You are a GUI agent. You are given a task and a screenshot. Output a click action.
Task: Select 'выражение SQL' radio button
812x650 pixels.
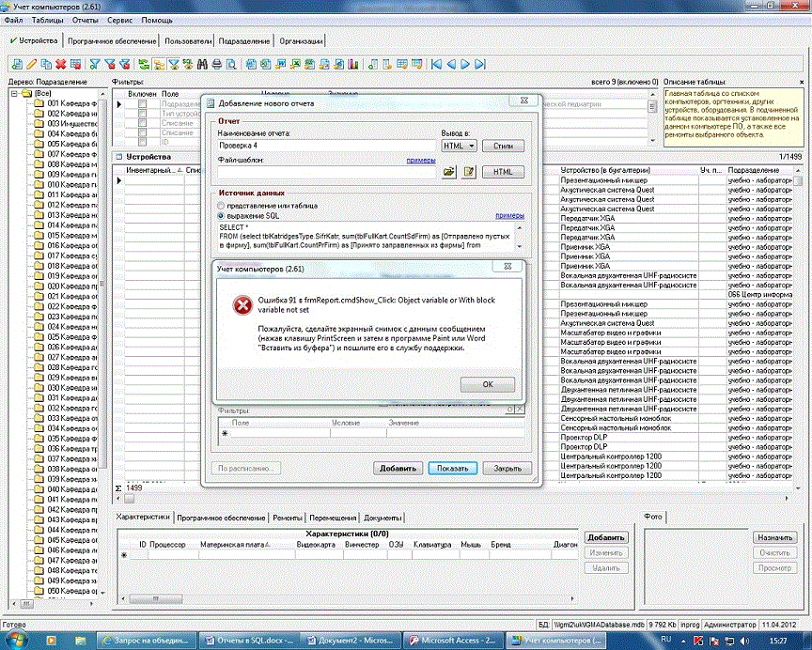click(x=222, y=215)
